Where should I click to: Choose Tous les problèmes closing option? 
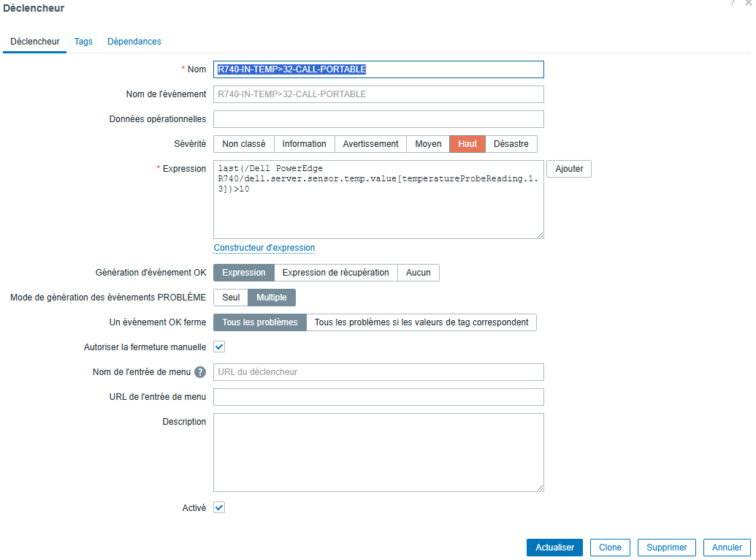[x=260, y=322]
